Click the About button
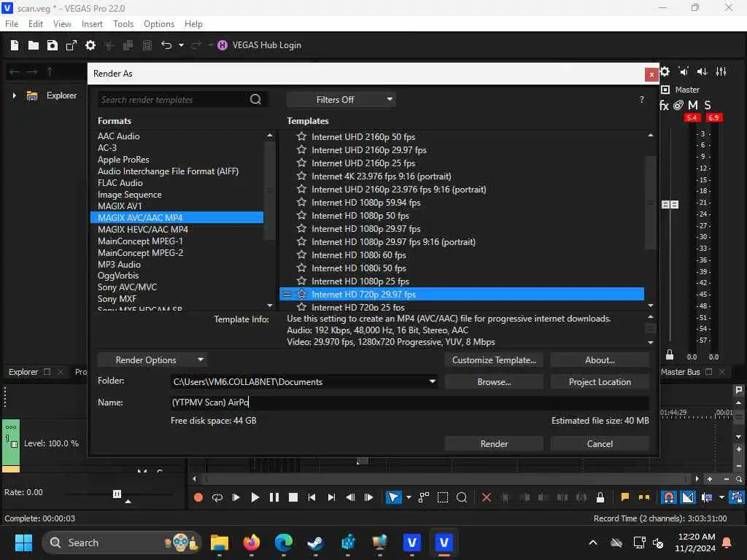 click(600, 360)
